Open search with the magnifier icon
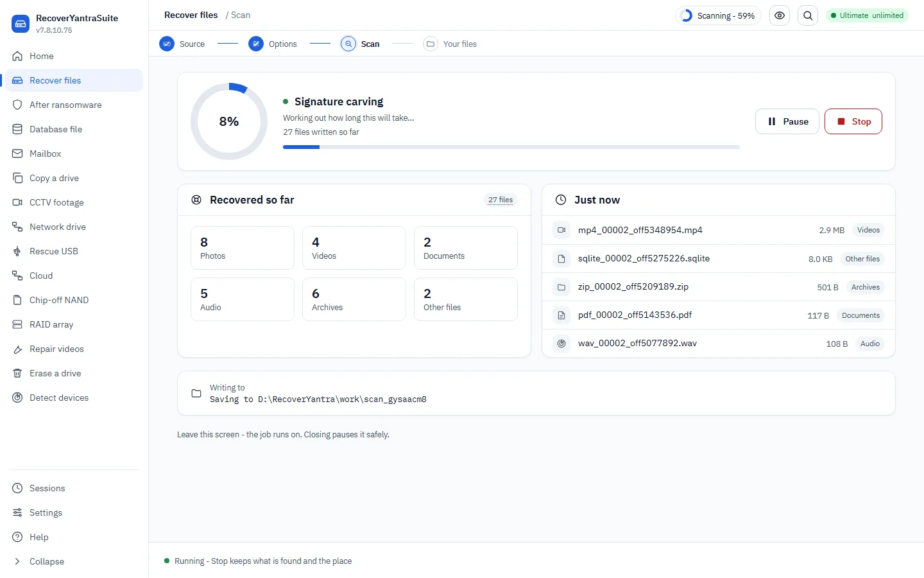Viewport: 924px width, 578px height. pos(808,15)
